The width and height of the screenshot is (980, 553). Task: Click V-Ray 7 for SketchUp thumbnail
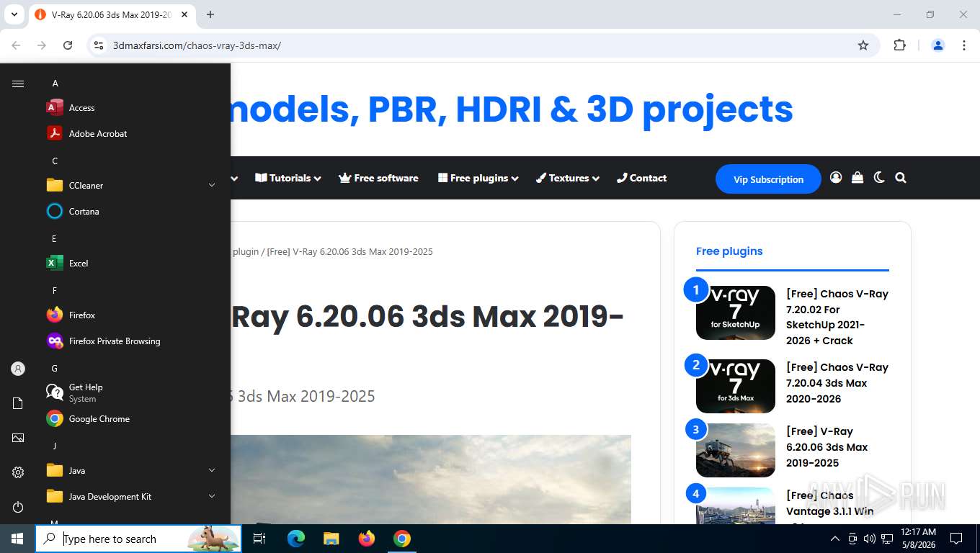pyautogui.click(x=736, y=313)
